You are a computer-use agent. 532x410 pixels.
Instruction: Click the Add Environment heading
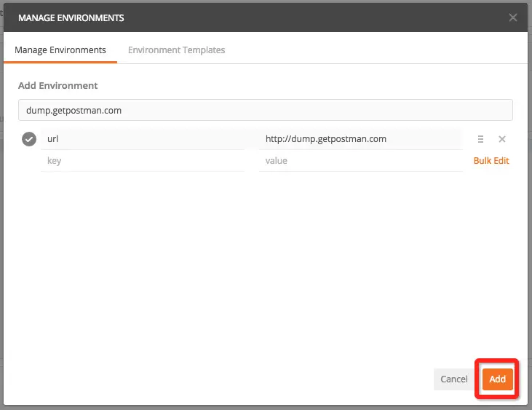58,85
